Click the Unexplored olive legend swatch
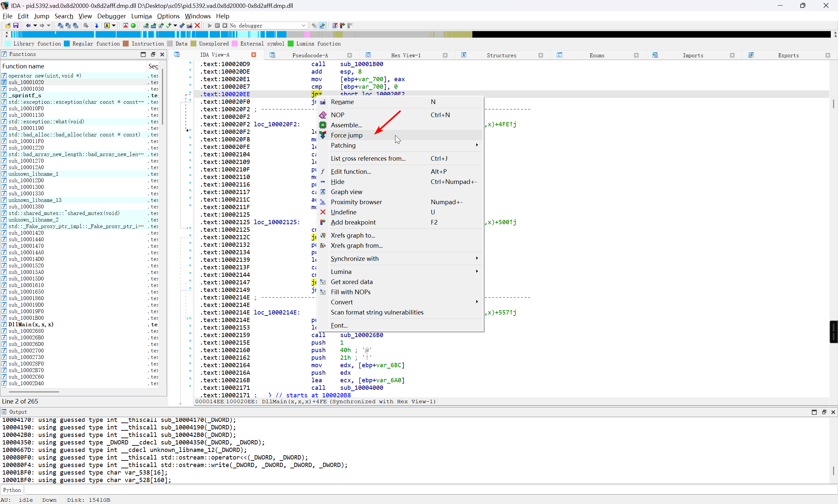This screenshot has height=504, width=838. [193, 44]
